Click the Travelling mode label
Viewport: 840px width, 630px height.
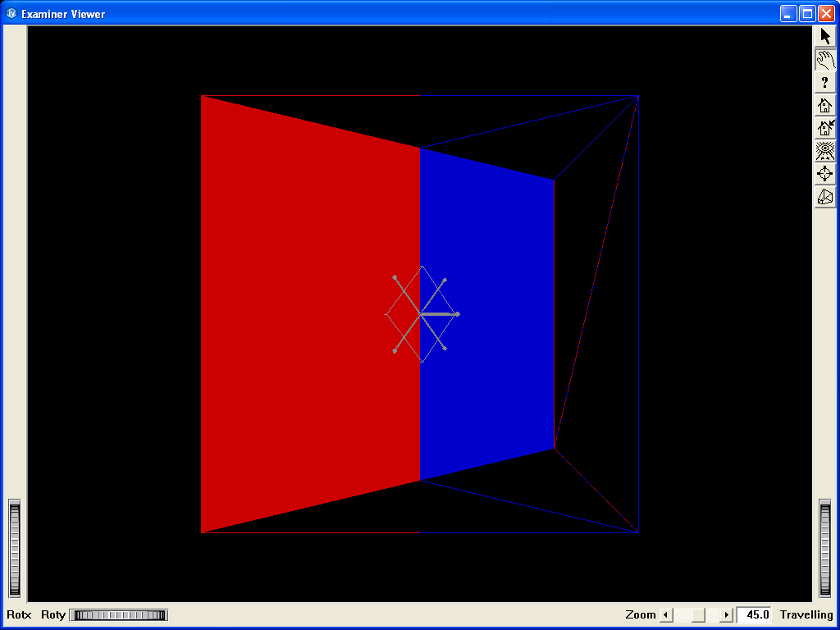click(x=806, y=614)
